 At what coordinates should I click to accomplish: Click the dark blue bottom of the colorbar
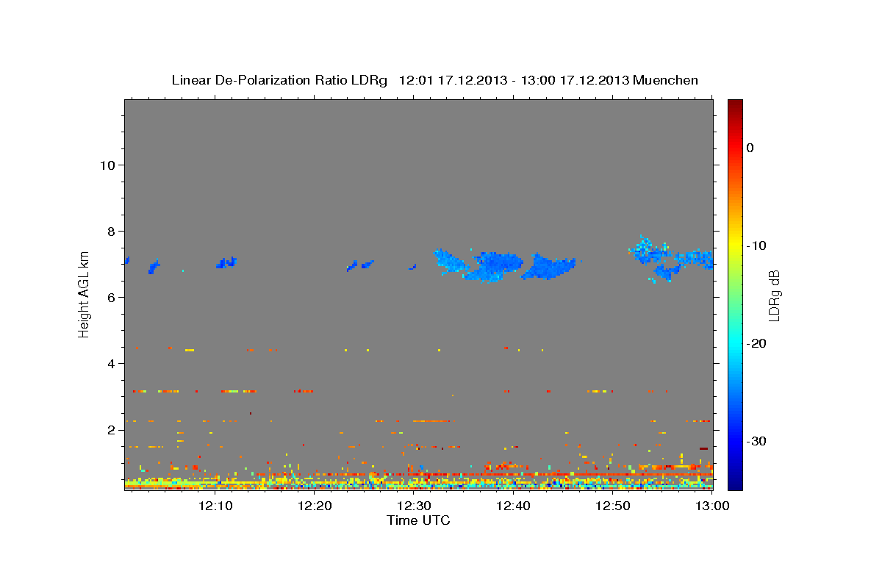pyautogui.click(x=735, y=481)
